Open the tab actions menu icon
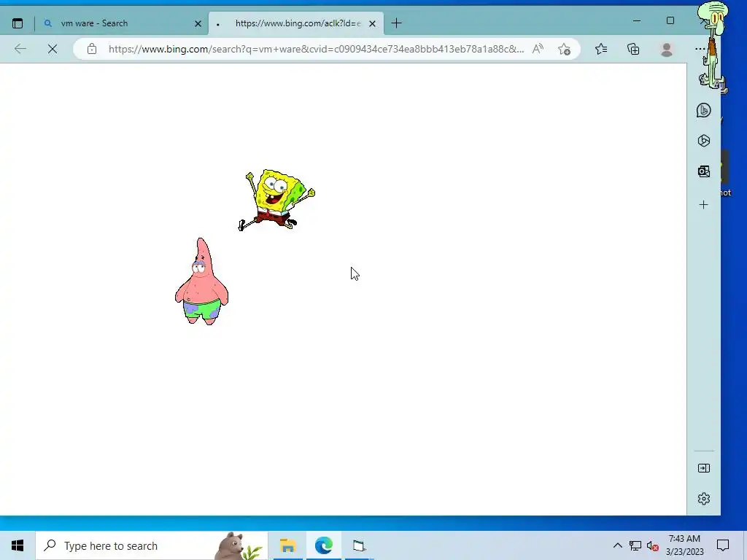 point(18,23)
